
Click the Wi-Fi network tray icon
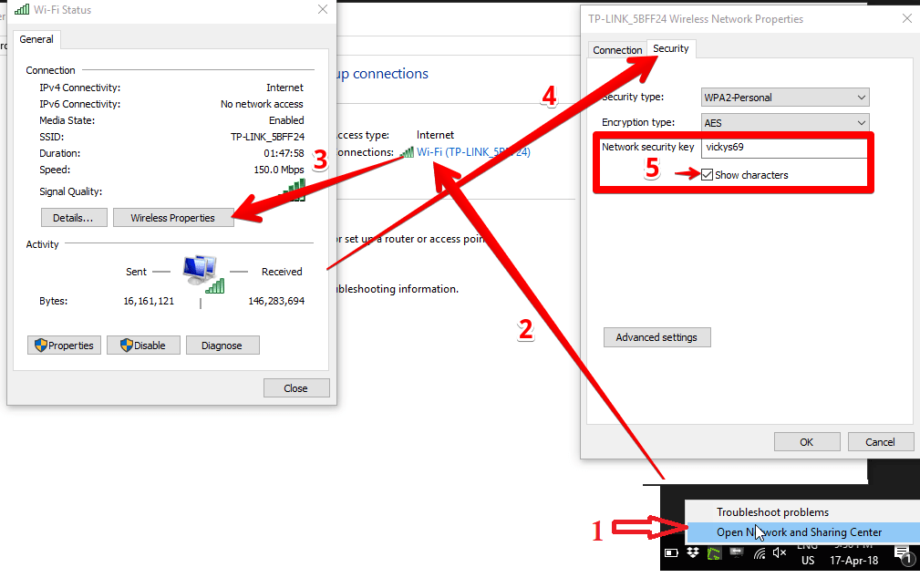pyautogui.click(x=760, y=552)
